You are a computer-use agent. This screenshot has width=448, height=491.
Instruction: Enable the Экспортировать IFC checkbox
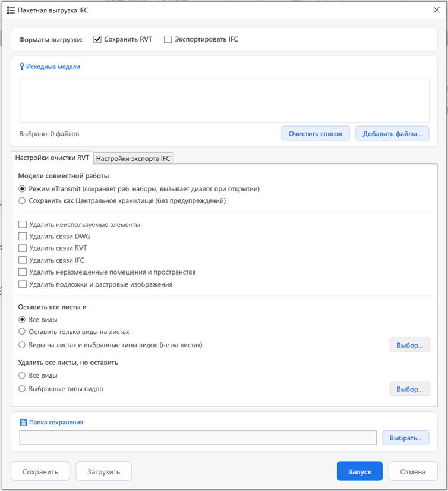168,39
